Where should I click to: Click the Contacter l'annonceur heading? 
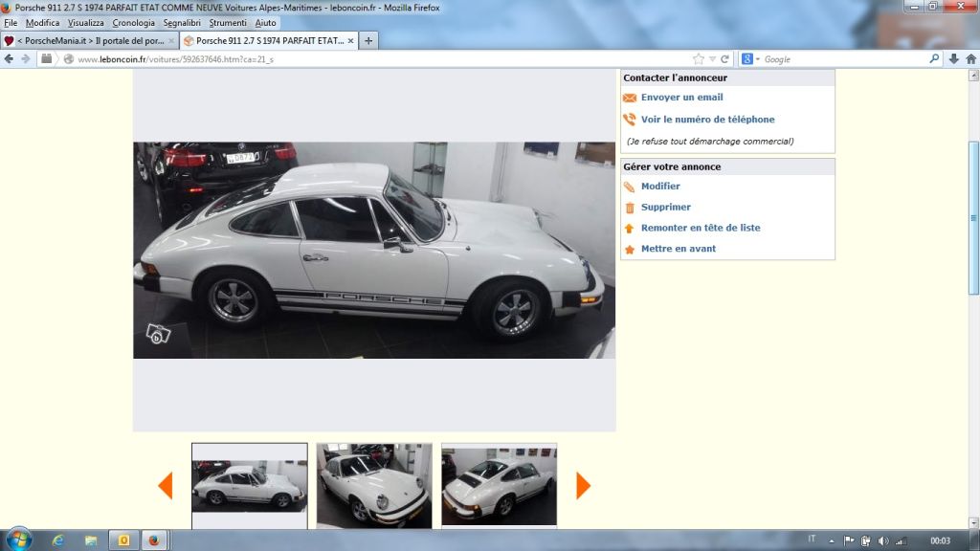(x=675, y=78)
